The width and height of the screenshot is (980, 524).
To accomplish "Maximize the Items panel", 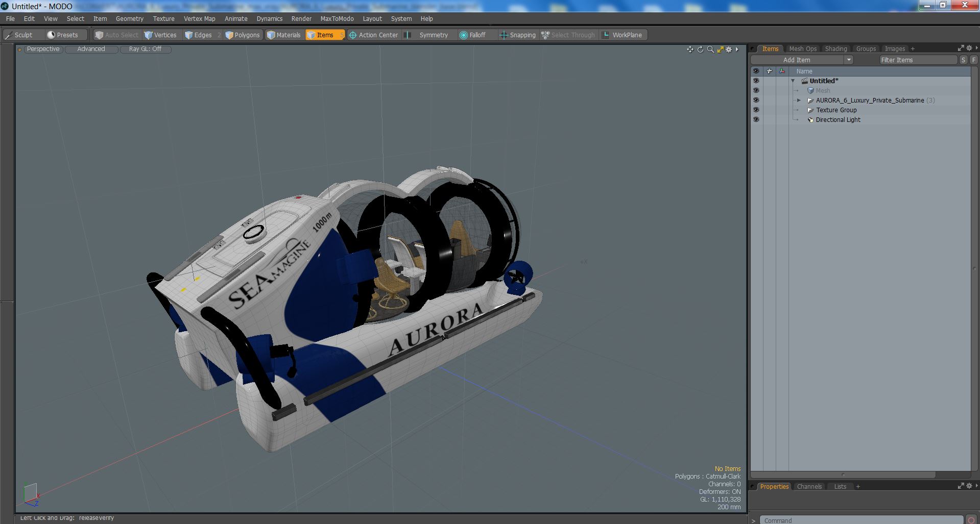I will 961,48.
